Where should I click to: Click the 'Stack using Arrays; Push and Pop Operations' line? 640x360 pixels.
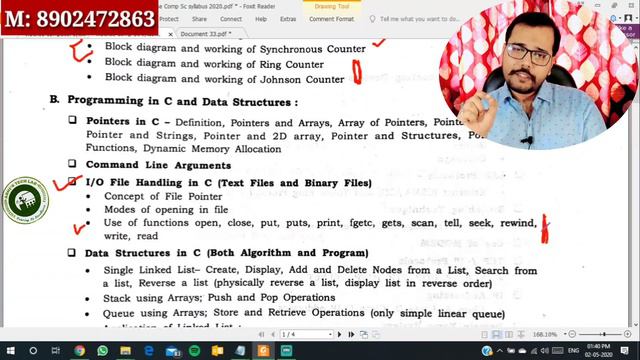coord(219,298)
